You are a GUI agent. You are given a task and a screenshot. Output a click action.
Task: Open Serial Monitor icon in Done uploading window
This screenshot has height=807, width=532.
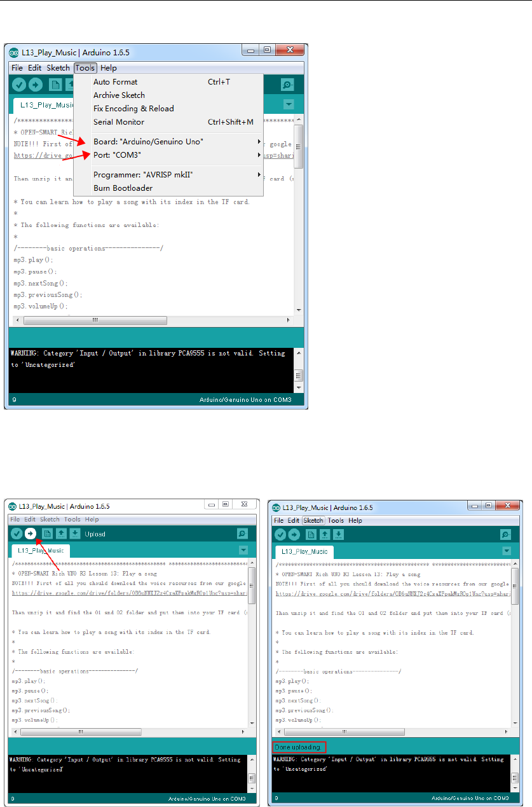[x=505, y=535]
